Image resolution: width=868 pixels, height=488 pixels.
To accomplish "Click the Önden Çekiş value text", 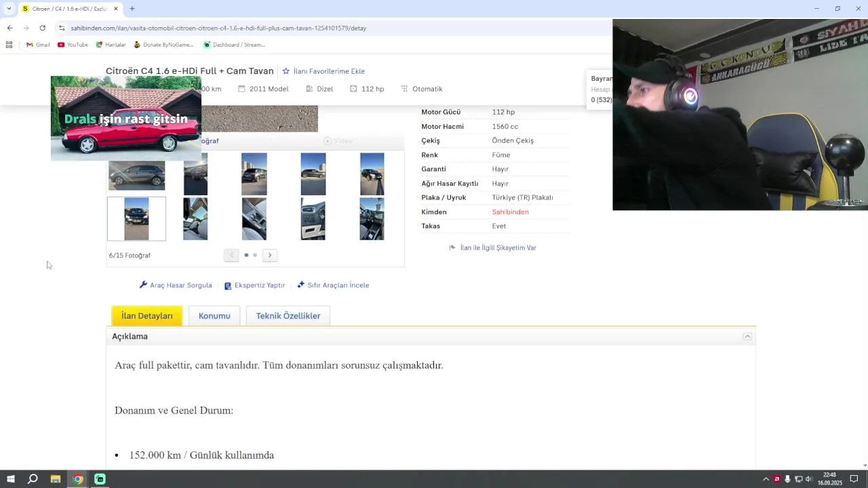I will point(513,140).
